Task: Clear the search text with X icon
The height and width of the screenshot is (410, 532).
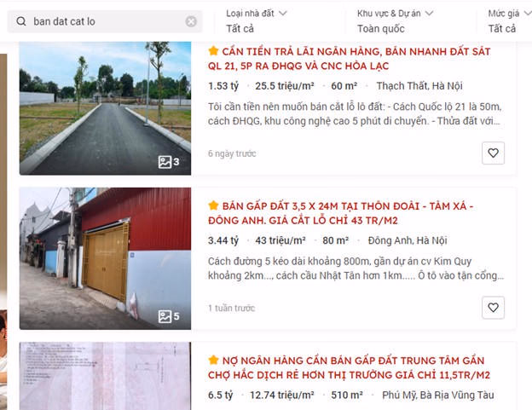Action: click(191, 21)
